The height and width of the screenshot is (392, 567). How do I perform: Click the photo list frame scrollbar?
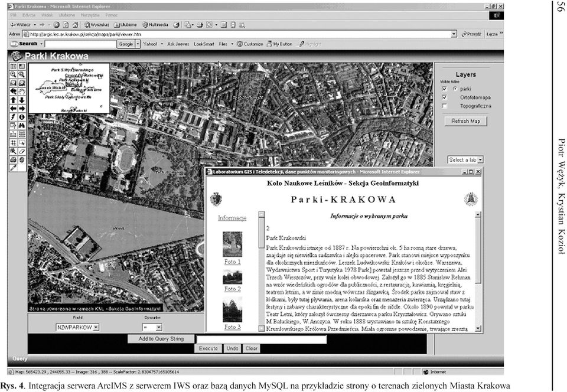262,272
